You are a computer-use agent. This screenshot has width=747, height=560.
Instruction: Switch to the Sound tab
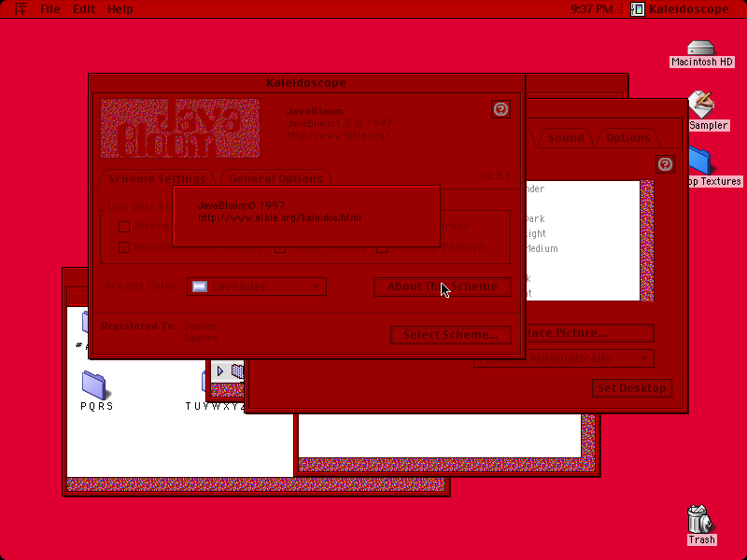566,137
